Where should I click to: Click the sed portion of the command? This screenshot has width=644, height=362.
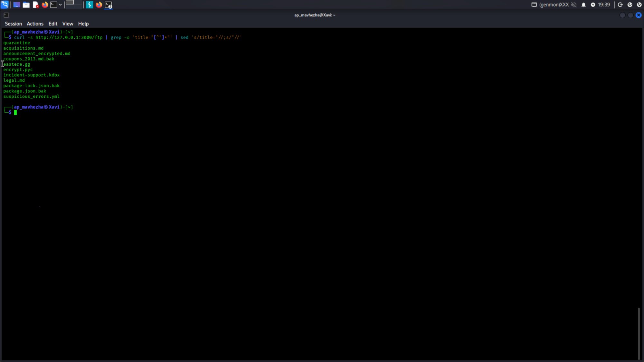pyautogui.click(x=211, y=38)
